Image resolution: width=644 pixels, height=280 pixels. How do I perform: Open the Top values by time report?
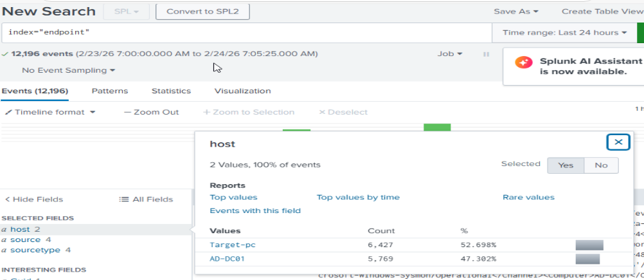(358, 198)
